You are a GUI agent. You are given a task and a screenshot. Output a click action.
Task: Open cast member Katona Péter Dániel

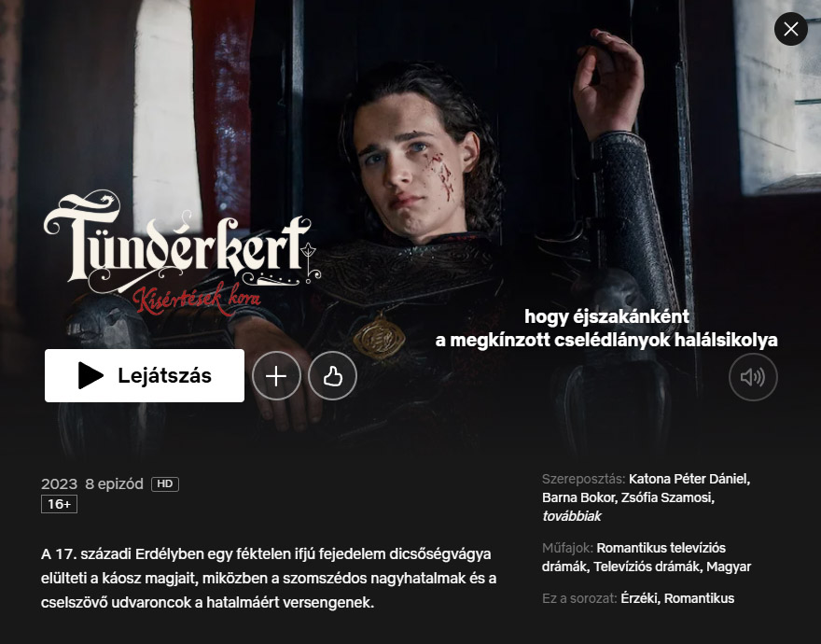coord(689,479)
